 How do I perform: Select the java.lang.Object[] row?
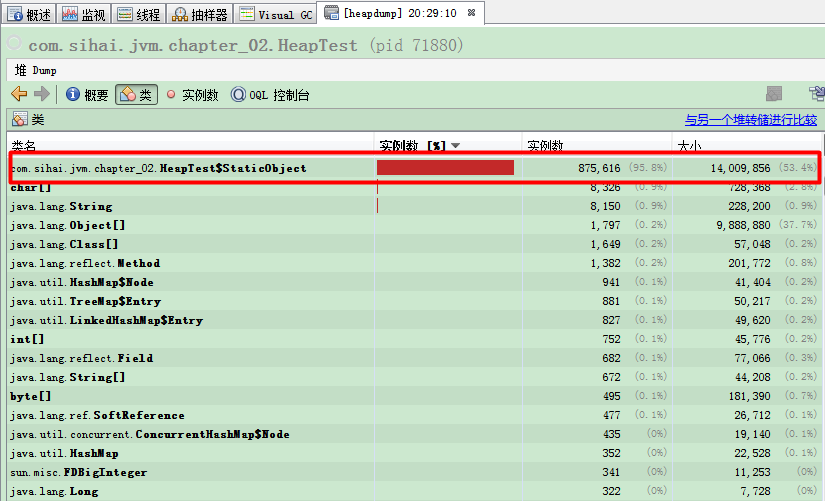414,225
